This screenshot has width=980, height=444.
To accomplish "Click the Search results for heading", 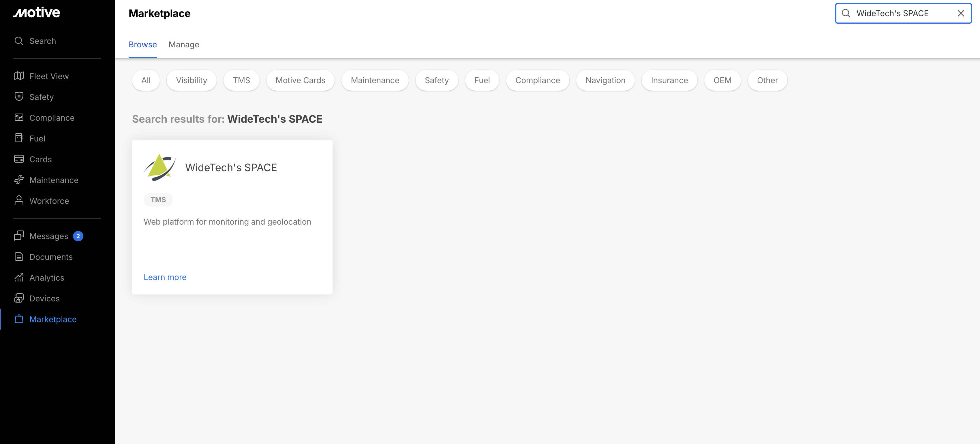I will coord(227,119).
